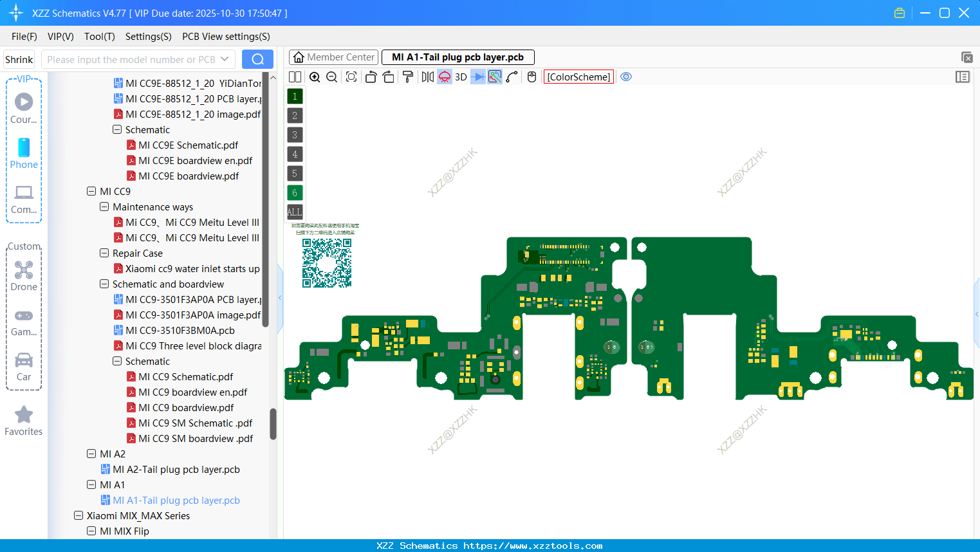Click the Favorites star icon
This screenshot has width=980, height=552.
click(24, 415)
